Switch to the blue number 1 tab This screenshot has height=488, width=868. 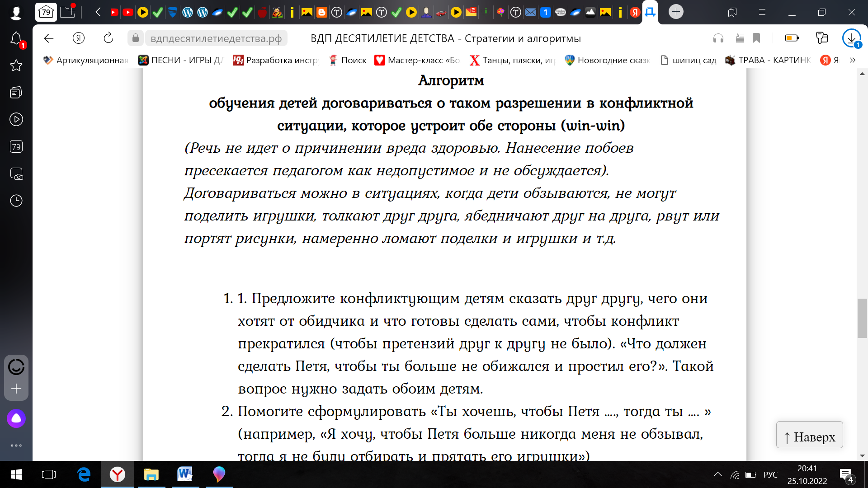[546, 13]
